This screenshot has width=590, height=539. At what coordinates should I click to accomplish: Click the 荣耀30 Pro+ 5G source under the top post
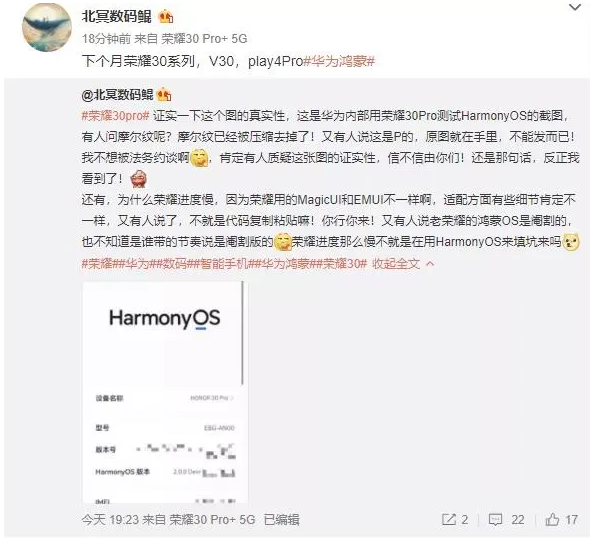point(205,39)
